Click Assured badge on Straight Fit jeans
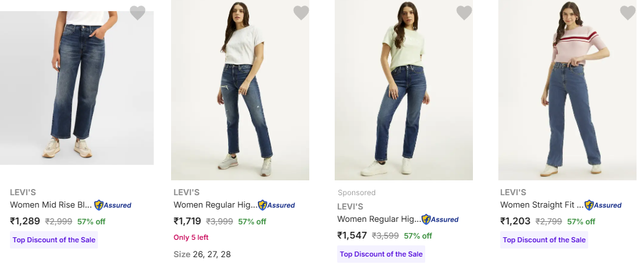 click(603, 205)
